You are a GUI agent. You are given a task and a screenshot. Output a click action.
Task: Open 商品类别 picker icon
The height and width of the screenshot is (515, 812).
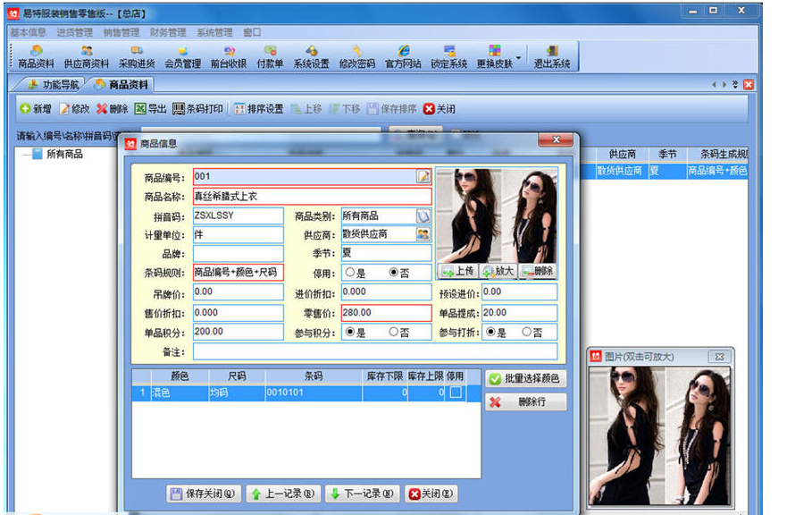423,215
